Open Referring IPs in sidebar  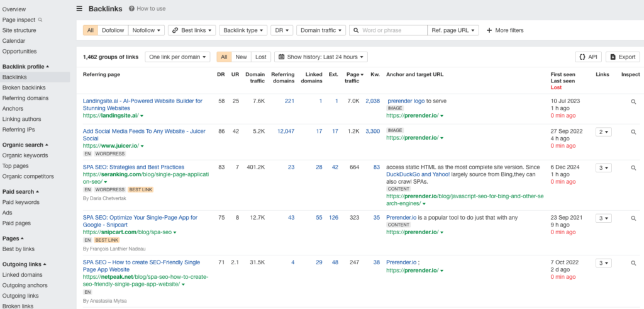pyautogui.click(x=18, y=130)
